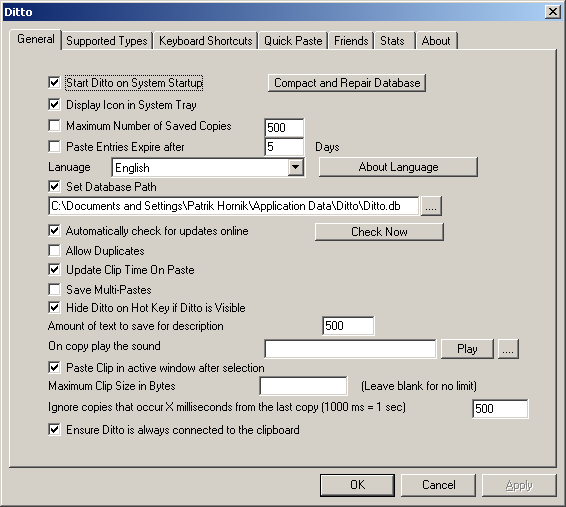The width and height of the screenshot is (566, 507).
Task: Click the ignore copies milliseconds field
Action: tap(500, 408)
